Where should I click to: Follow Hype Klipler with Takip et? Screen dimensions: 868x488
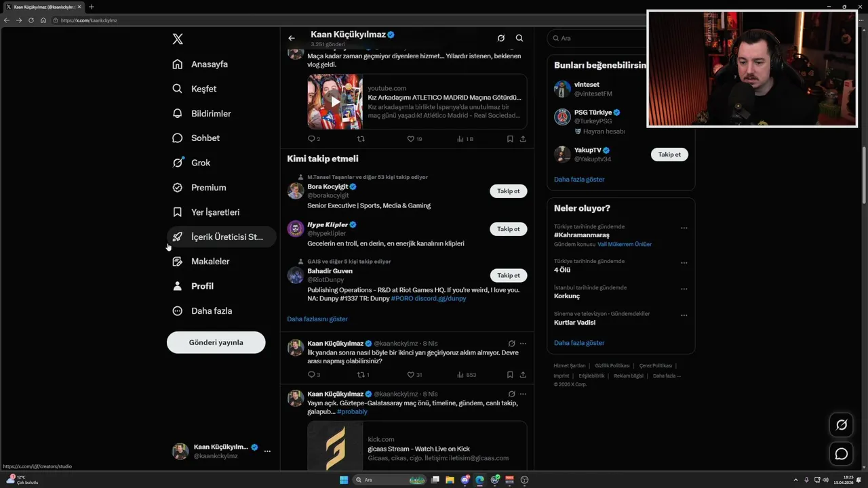(x=509, y=229)
